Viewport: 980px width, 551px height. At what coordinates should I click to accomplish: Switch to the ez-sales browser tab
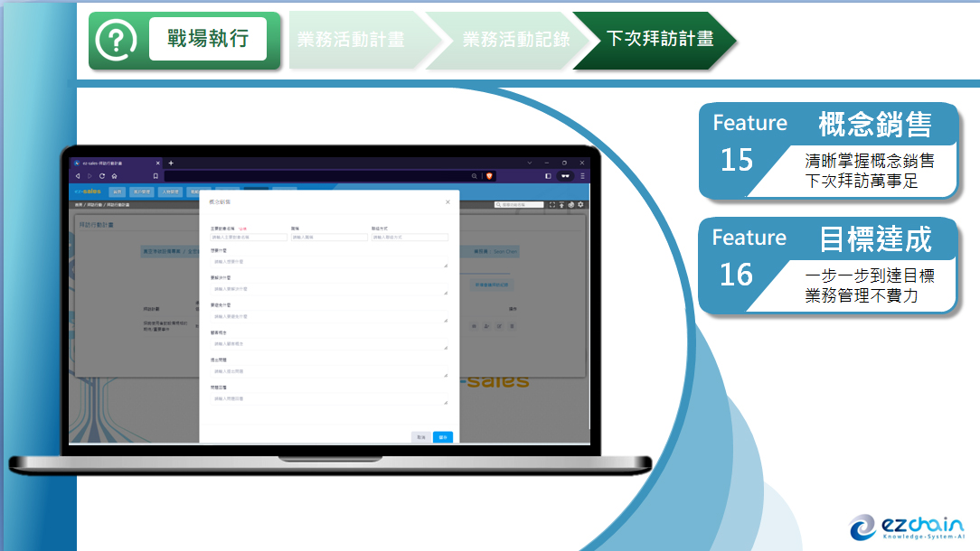117,163
